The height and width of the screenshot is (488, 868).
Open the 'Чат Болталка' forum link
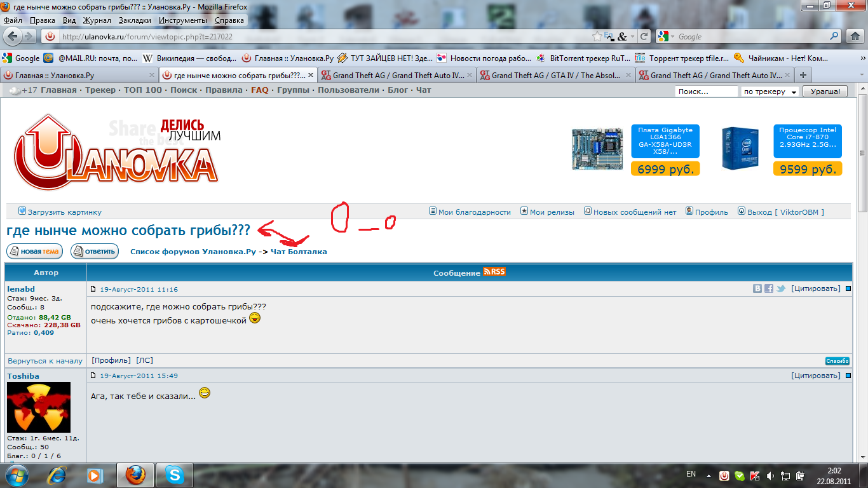coord(297,251)
